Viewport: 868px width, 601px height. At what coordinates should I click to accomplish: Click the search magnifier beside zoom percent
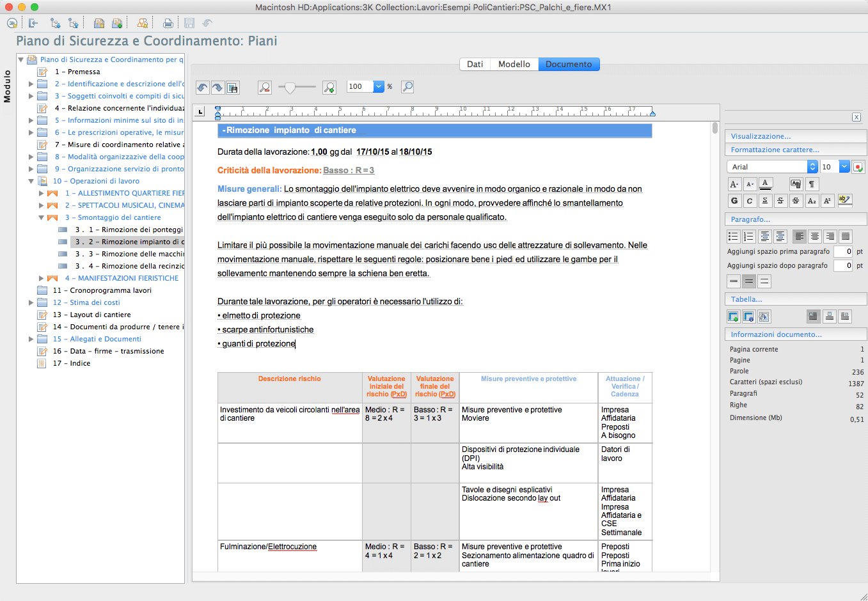click(407, 86)
